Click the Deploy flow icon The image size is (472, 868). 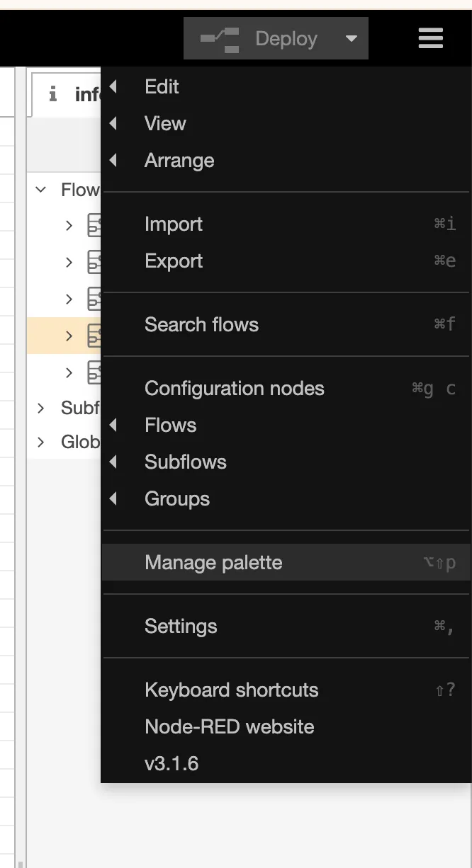click(220, 38)
